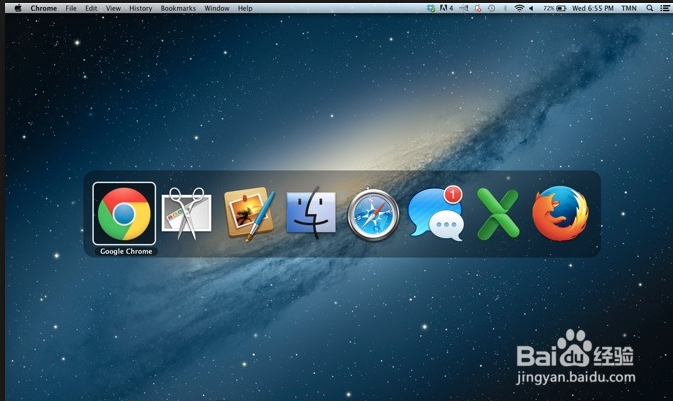Switch to the Grab scissors app
673x401 pixels.
pyautogui.click(x=186, y=213)
